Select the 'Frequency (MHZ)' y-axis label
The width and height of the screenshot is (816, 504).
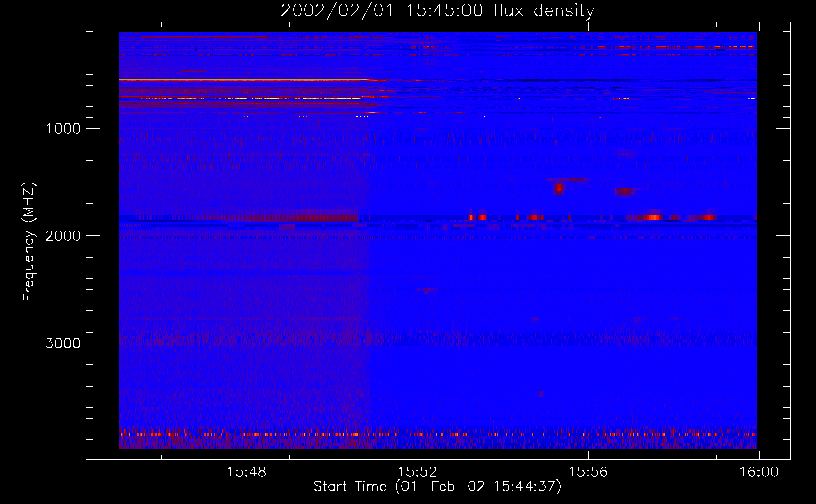pyautogui.click(x=29, y=242)
